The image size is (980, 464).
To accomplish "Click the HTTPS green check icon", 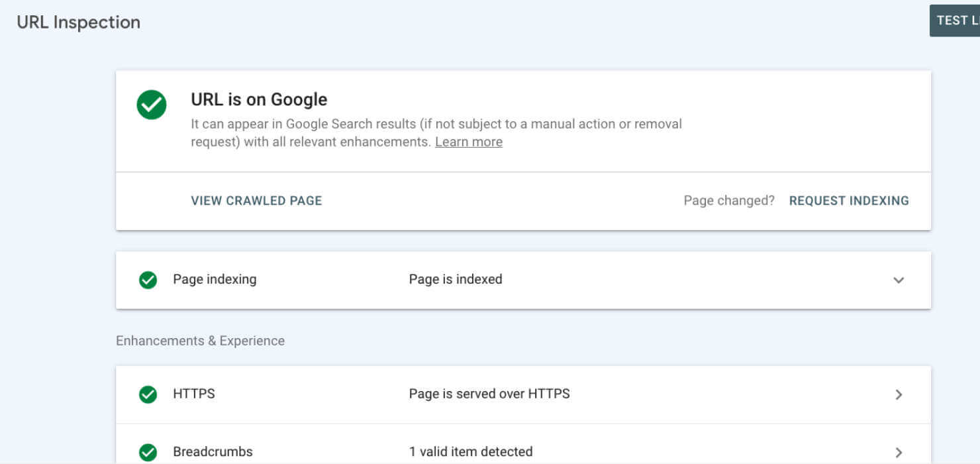I will point(148,394).
